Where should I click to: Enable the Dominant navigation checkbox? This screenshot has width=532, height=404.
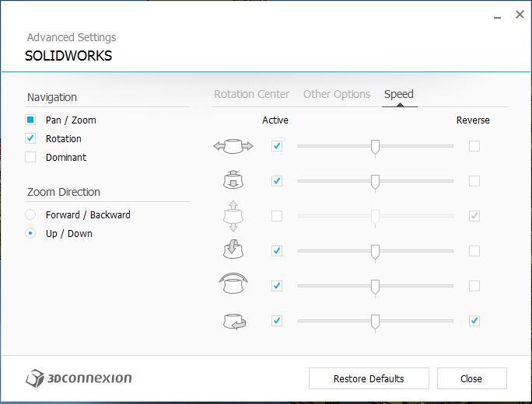coord(30,157)
